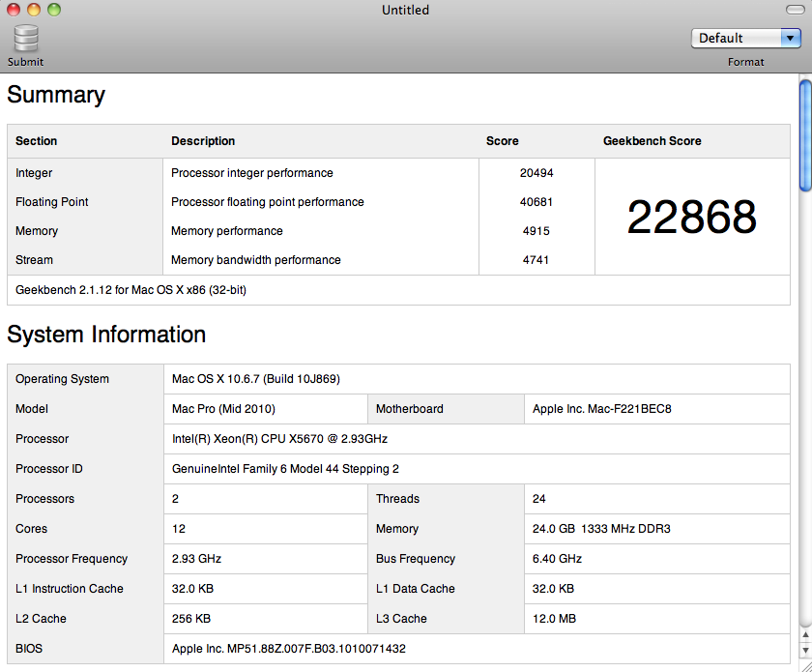Click the Submit database icon
This screenshot has width=812, height=672.
26,39
